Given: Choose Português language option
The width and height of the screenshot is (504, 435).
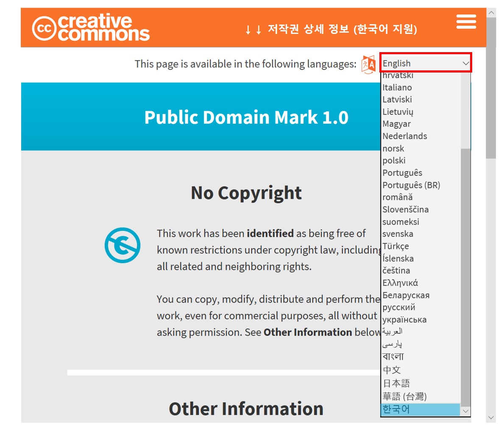Looking at the screenshot, I should point(420,173).
